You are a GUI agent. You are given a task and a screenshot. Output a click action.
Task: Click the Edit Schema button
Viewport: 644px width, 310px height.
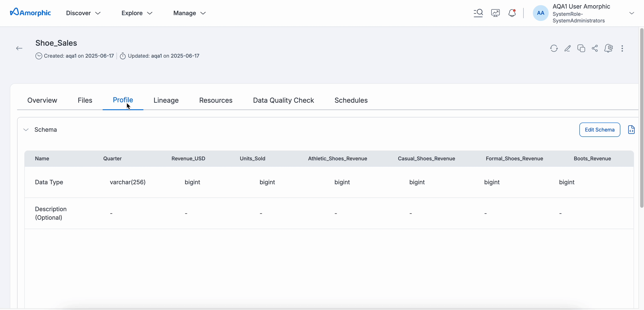click(x=599, y=130)
